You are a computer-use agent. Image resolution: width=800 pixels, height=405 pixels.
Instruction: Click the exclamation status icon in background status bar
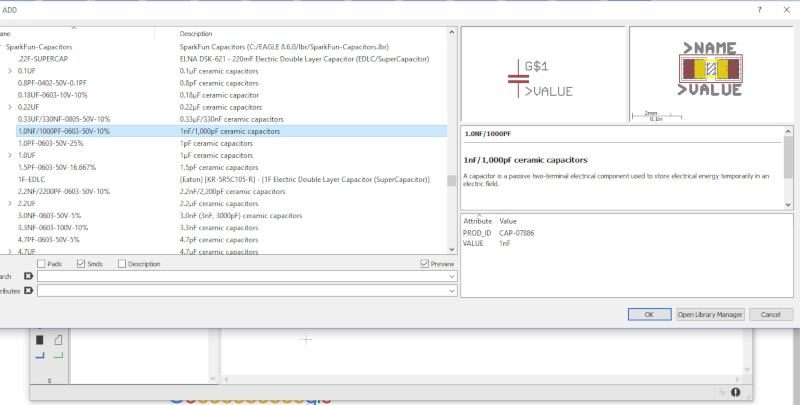pyautogui.click(x=735, y=392)
